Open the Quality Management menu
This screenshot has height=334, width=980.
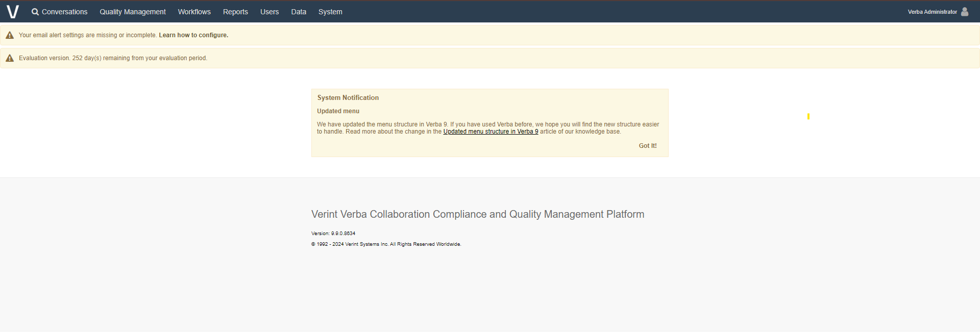pos(133,12)
